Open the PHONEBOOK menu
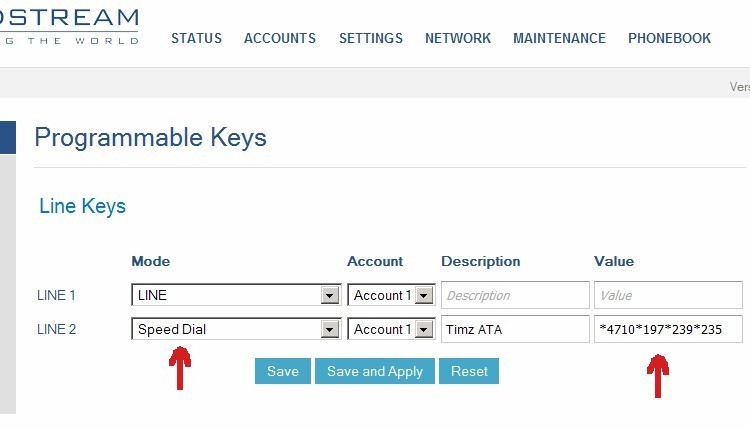This screenshot has height=428, width=750. point(669,39)
